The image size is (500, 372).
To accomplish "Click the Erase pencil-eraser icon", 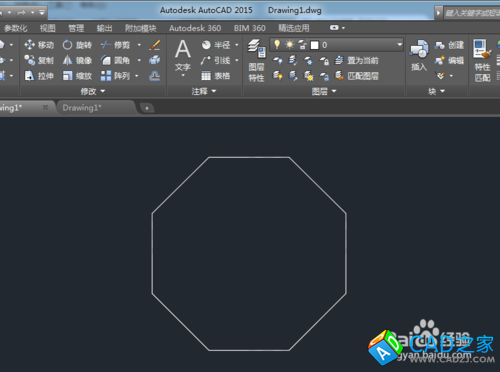I will point(155,45).
